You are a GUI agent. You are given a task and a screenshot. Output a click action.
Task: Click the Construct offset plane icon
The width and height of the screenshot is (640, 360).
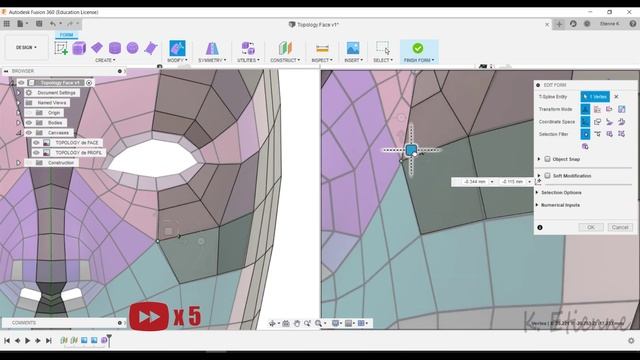[x=285, y=48]
